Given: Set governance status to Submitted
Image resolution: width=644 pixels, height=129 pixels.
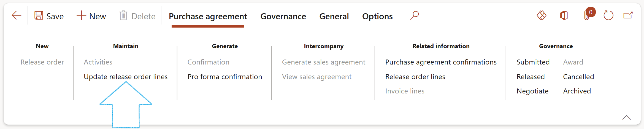Looking at the screenshot, I should tap(533, 62).
